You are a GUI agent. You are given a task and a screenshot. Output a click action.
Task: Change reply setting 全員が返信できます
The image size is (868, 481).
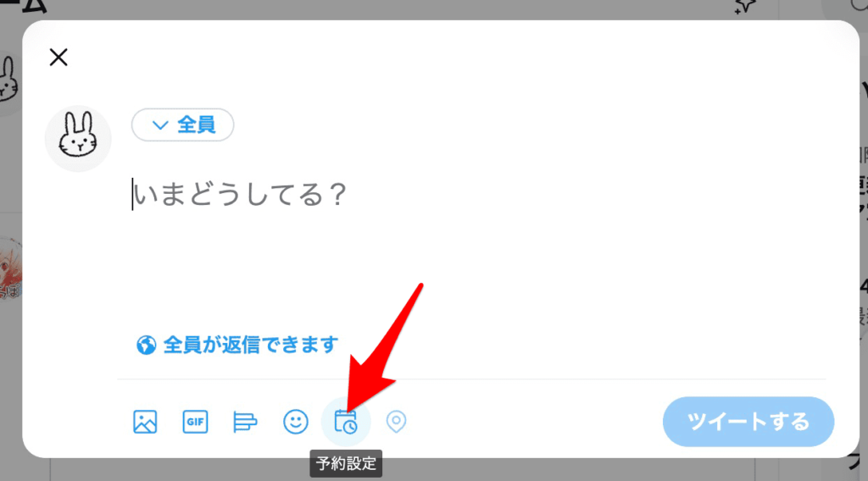tap(237, 345)
